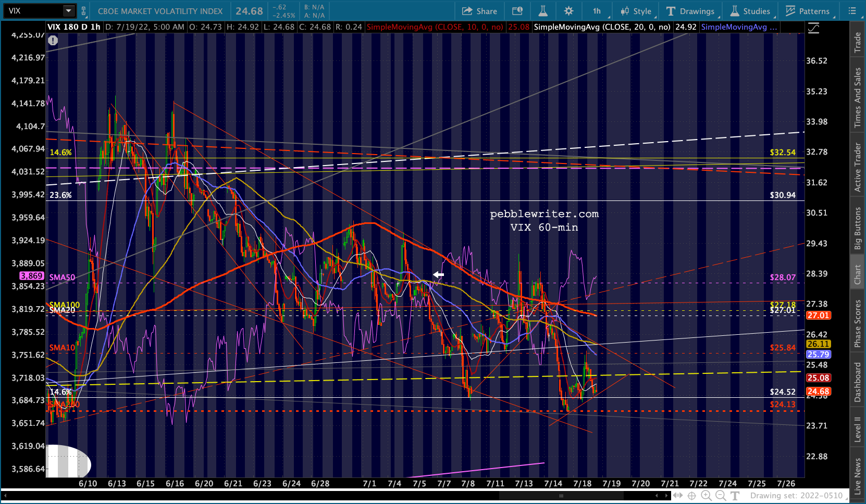Click the truncated blue SimpleMovingAvg label
Screen dimensions: 866x504
click(x=739, y=27)
